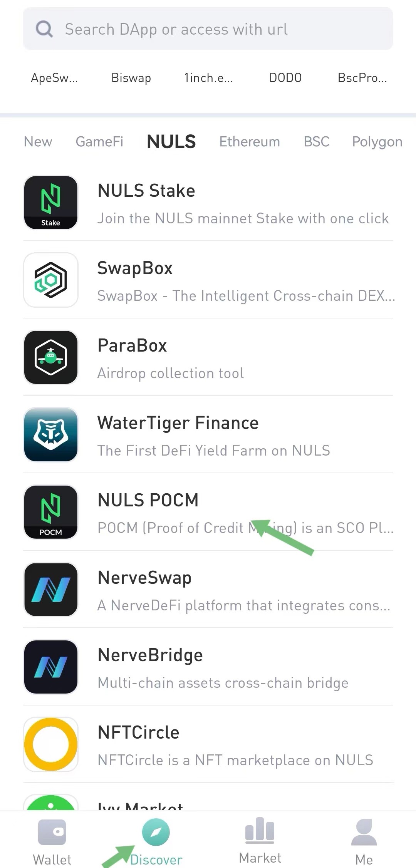Open the DODO quick link
Image resolution: width=416 pixels, height=868 pixels.
point(285,78)
